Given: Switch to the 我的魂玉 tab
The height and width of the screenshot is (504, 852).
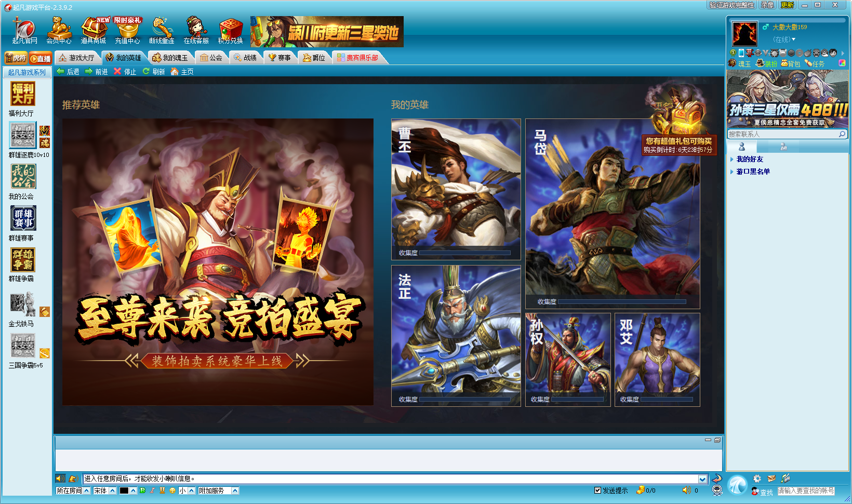Looking at the screenshot, I should pos(170,58).
